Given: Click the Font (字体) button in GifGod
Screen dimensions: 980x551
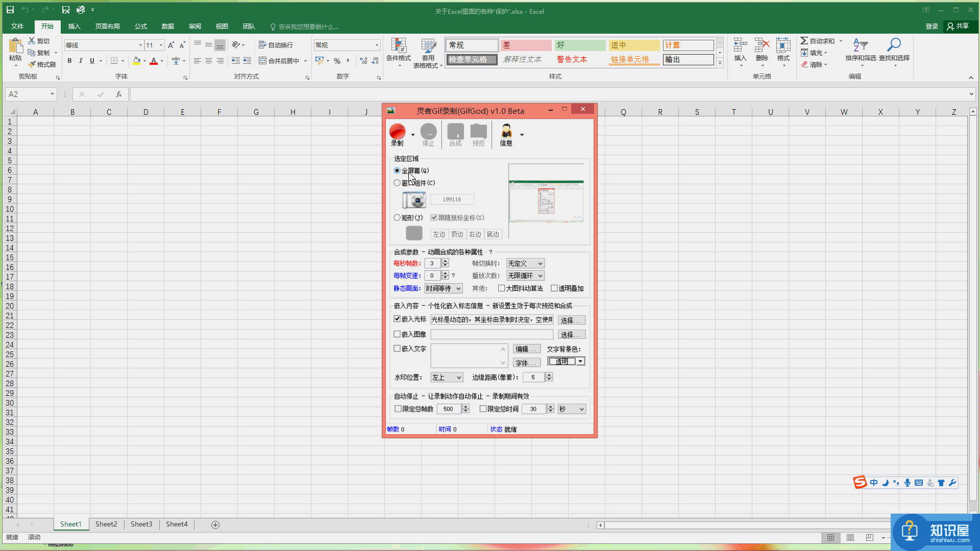Looking at the screenshot, I should pos(526,363).
